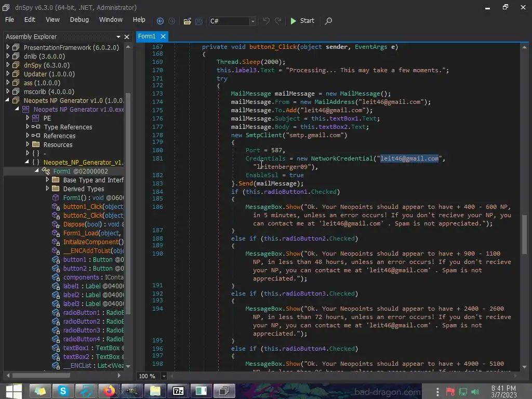The image size is (532, 399).
Task: Select the components field icon
Action: click(x=56, y=277)
